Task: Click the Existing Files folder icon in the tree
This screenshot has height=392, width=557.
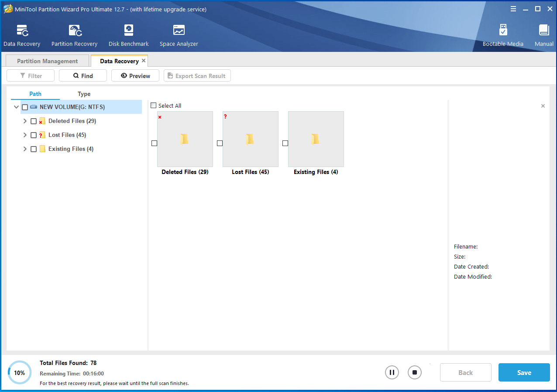Action: coord(42,149)
